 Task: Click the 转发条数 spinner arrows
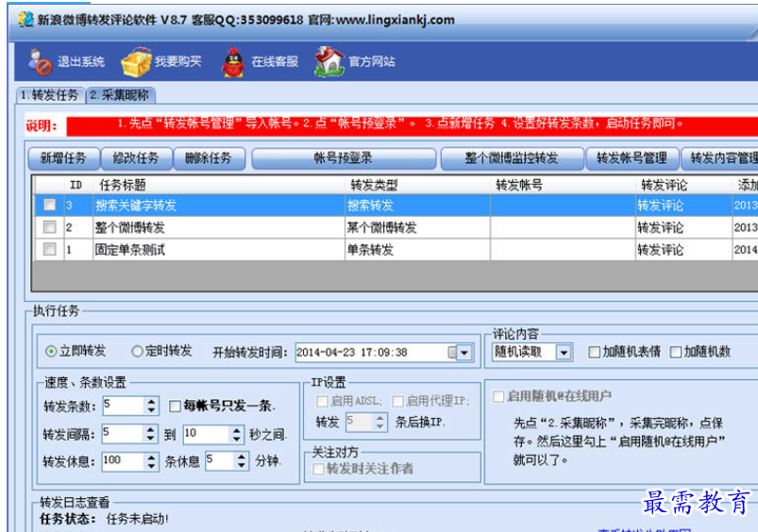pyautogui.click(x=151, y=406)
